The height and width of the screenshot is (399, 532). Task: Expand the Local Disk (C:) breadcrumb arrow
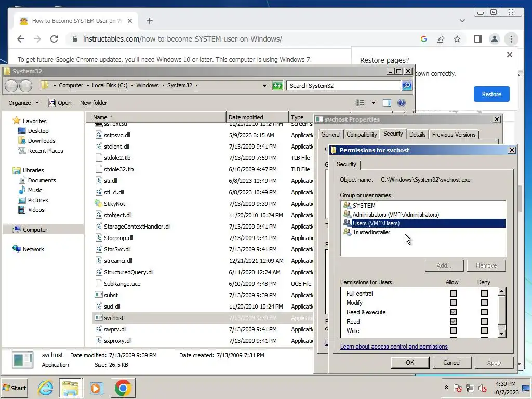[x=132, y=86]
